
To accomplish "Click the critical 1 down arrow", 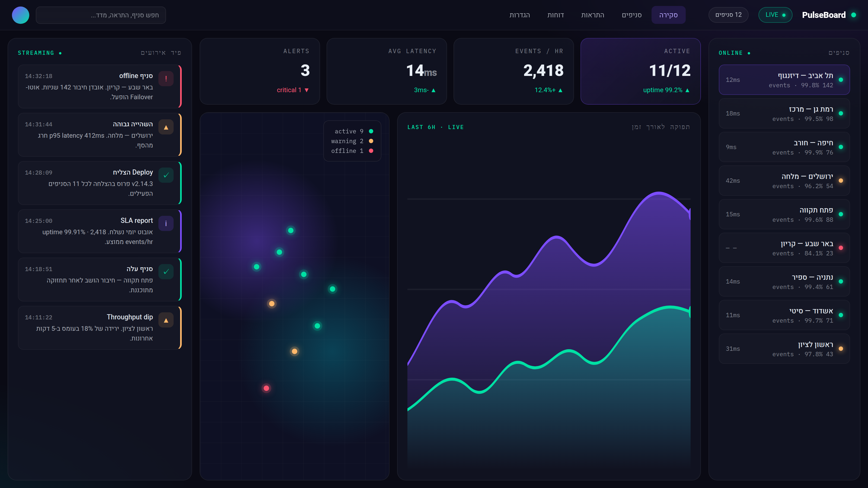I will tap(307, 90).
